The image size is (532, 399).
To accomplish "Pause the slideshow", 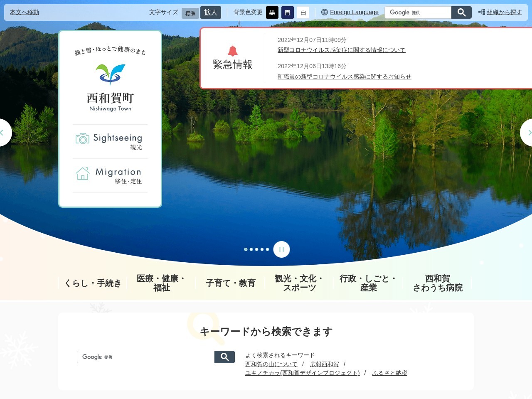I will coord(281,249).
